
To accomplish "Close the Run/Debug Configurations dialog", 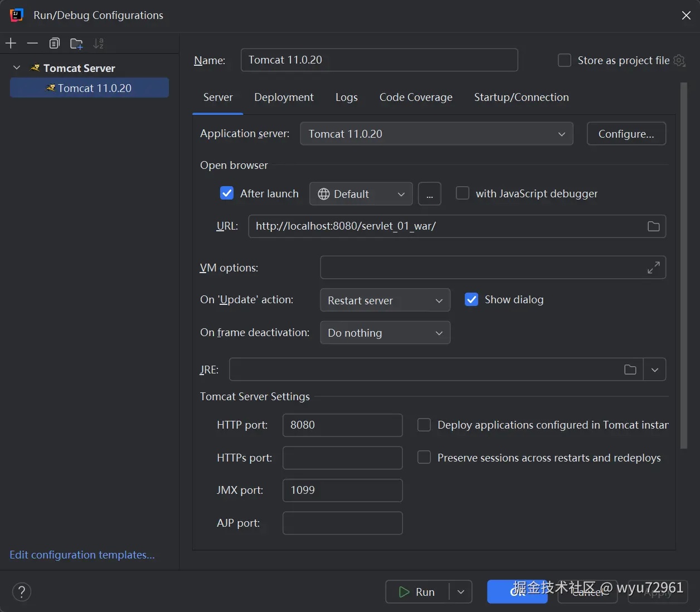I will [686, 15].
